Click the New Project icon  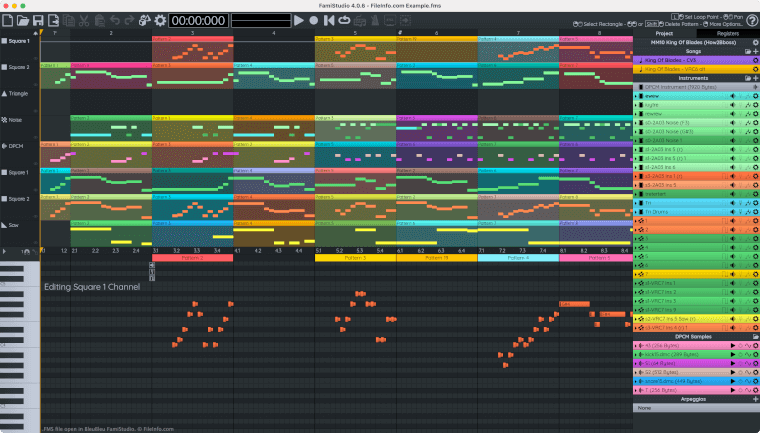[8, 20]
